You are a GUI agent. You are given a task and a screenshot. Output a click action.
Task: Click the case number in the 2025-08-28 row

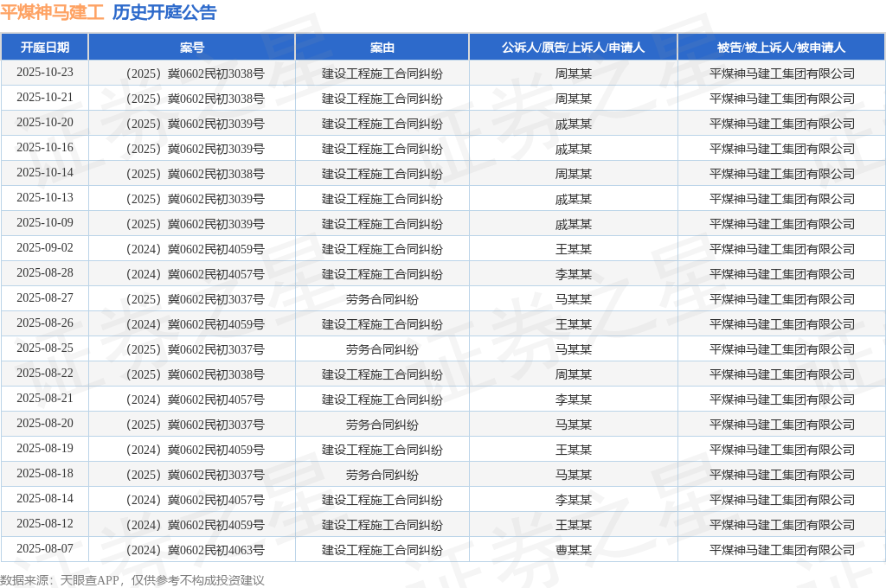pyautogui.click(x=192, y=274)
